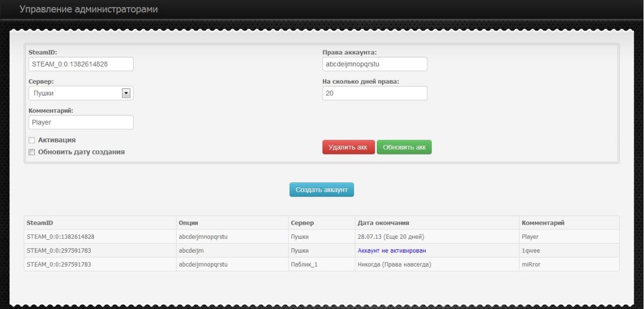Click the Паблик_1 server cell
The height and width of the screenshot is (309, 644).
(304, 264)
